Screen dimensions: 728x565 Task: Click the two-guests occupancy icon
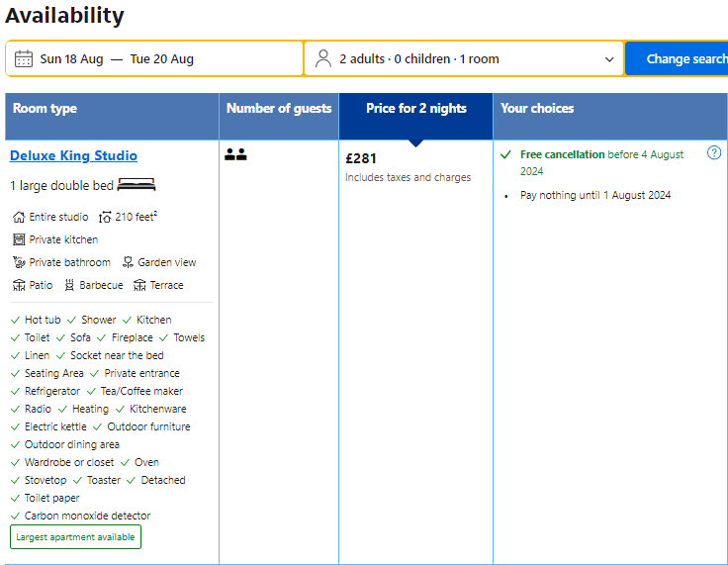pos(235,154)
